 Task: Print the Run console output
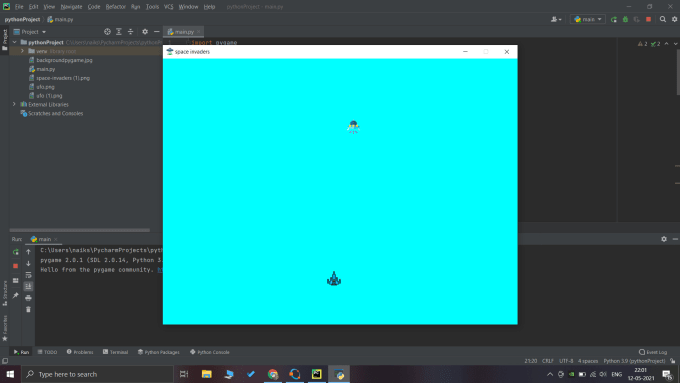click(28, 298)
